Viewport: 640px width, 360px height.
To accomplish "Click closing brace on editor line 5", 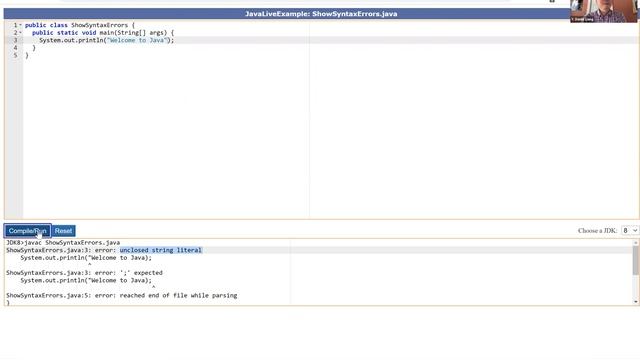I will 27,56.
